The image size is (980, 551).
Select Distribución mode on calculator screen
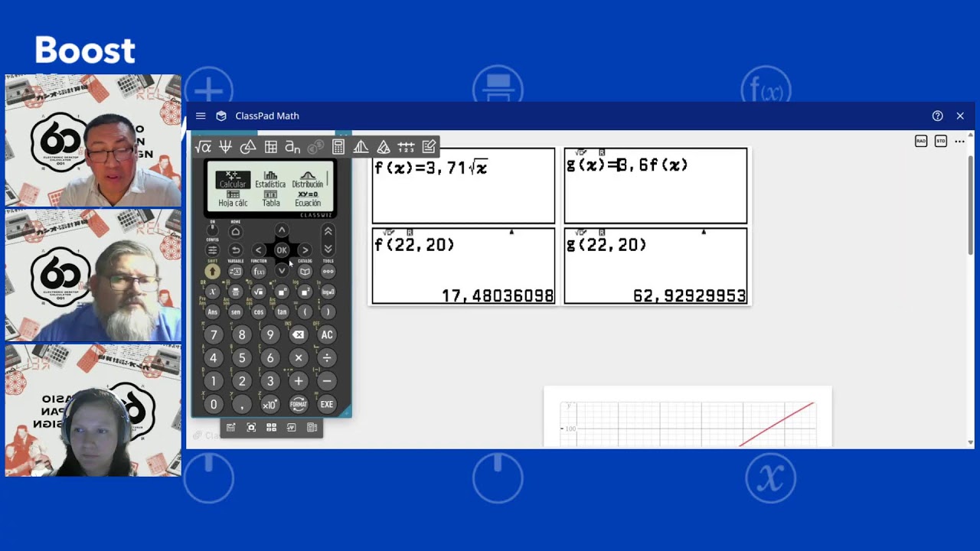(x=308, y=180)
